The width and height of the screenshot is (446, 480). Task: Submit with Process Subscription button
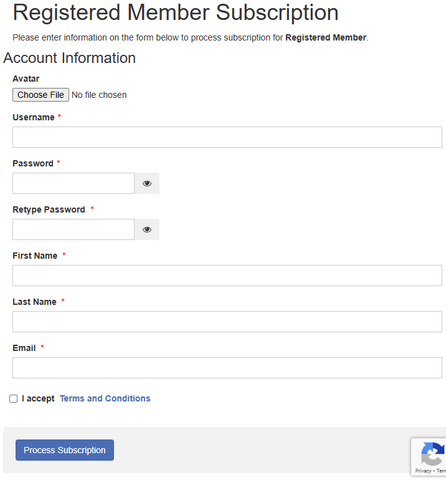[x=65, y=450]
